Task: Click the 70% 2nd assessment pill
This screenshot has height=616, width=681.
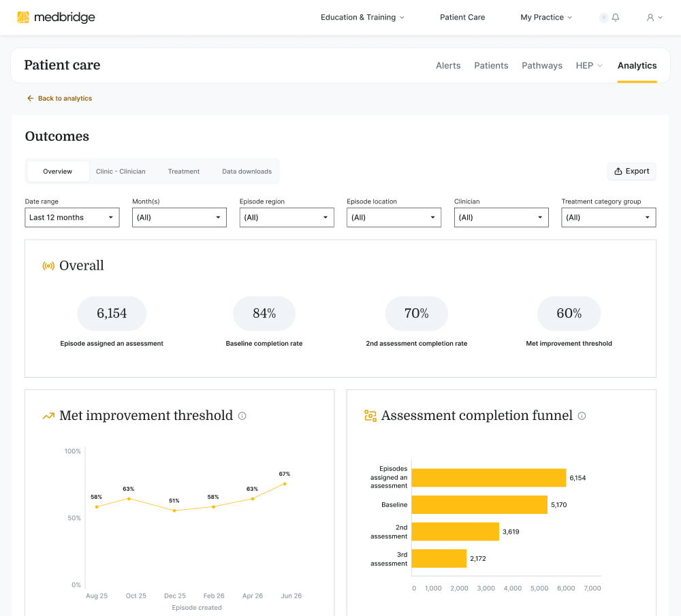Action: click(417, 313)
